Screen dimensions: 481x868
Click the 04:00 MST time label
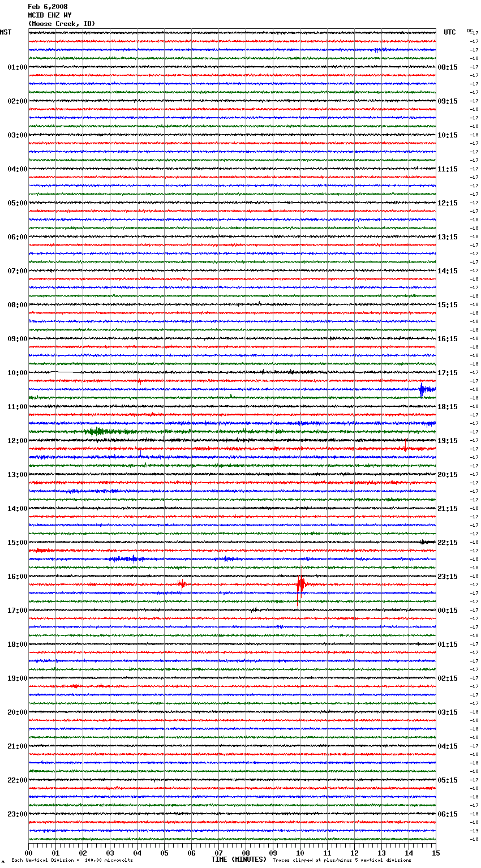[18, 169]
